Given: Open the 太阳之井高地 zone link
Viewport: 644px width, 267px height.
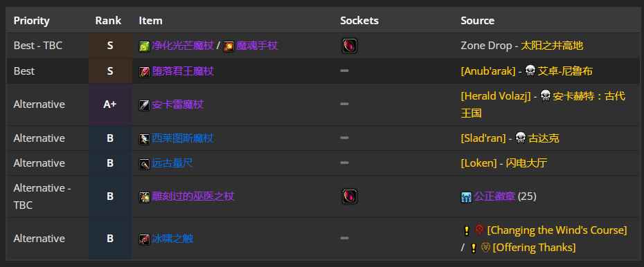Looking at the screenshot, I should (x=552, y=46).
